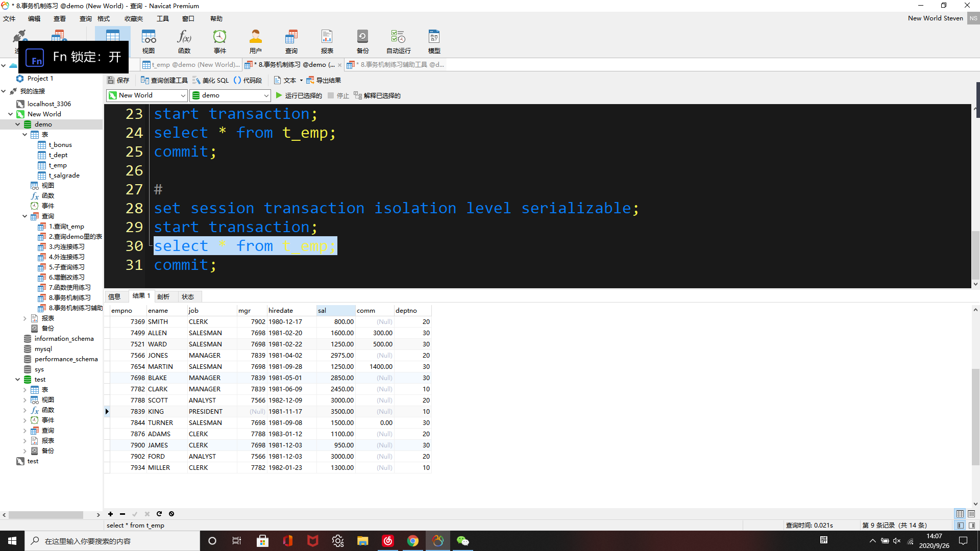Collapse the demo database tree node
This screenshot has height=551, width=980.
click(17, 124)
